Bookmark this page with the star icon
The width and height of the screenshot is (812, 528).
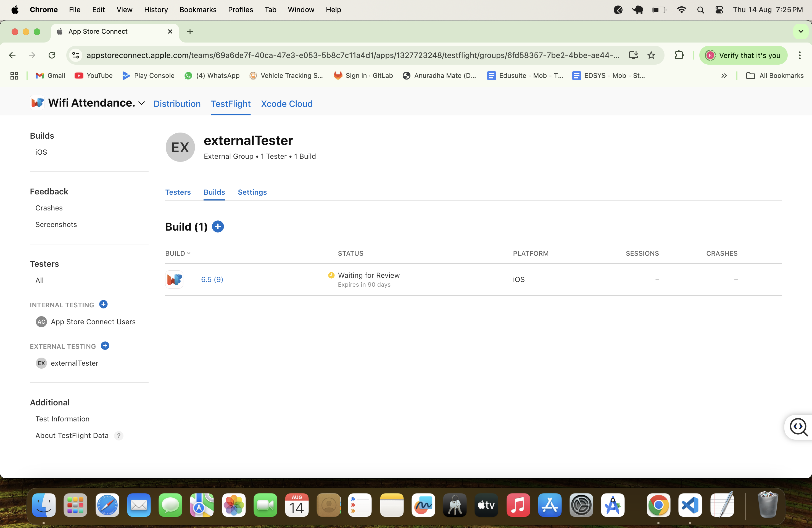pyautogui.click(x=651, y=55)
